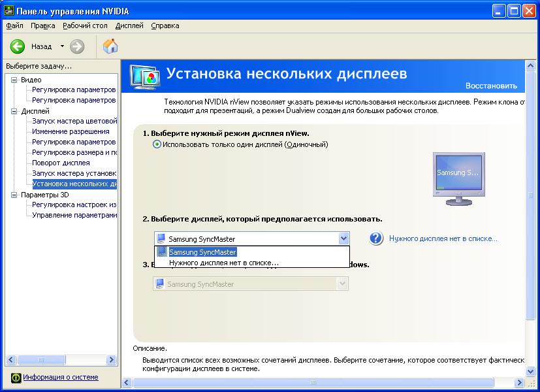Click task tree scroll left arrow
The height and width of the screenshot is (392, 540).
[11, 360]
